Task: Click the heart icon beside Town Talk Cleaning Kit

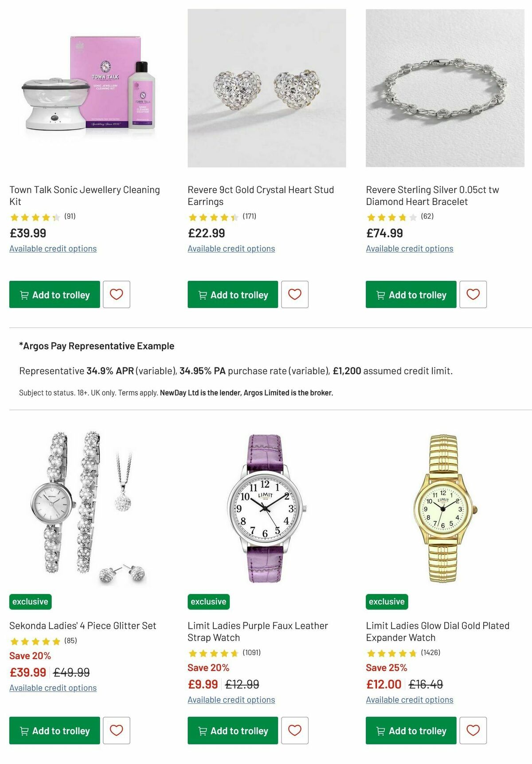Action: pyautogui.click(x=117, y=295)
